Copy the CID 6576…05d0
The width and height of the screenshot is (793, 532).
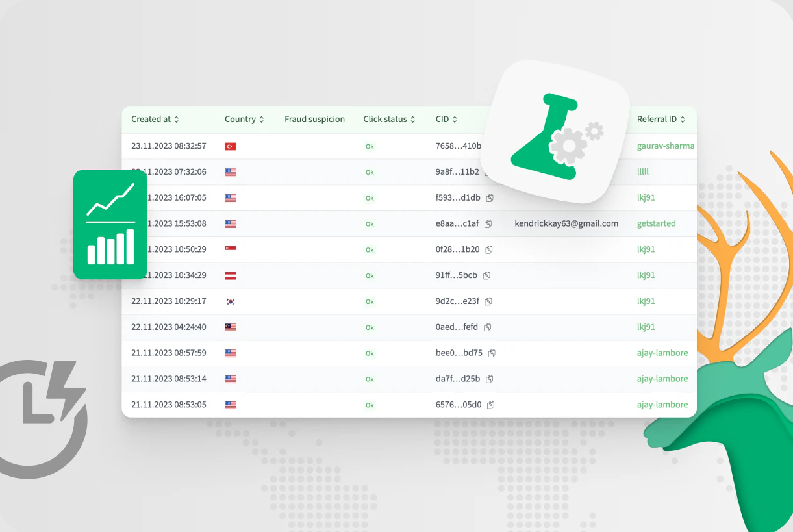coord(491,405)
